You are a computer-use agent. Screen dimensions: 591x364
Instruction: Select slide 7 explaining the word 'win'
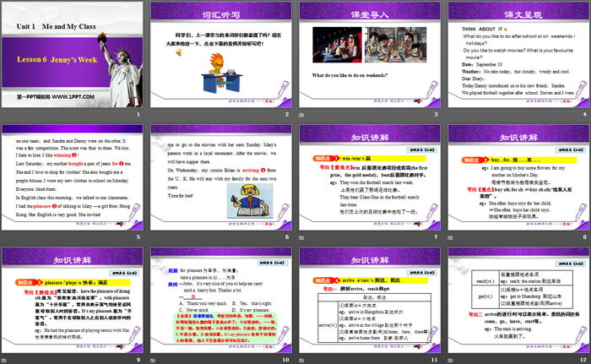click(370, 177)
